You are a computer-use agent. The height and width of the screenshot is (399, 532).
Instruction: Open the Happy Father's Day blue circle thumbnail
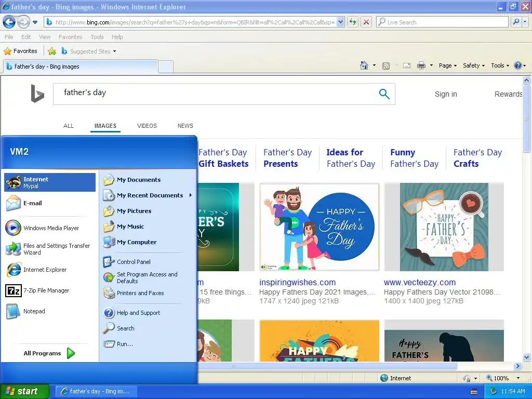click(320, 227)
